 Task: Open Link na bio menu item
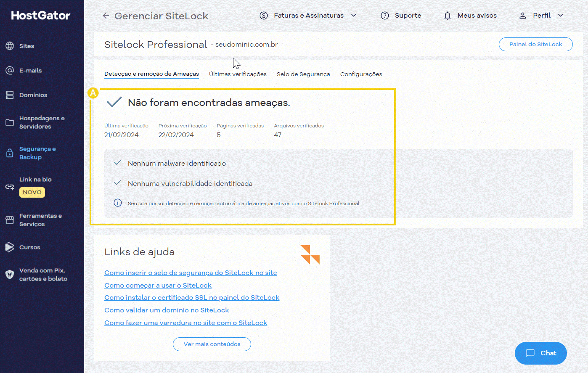click(35, 180)
